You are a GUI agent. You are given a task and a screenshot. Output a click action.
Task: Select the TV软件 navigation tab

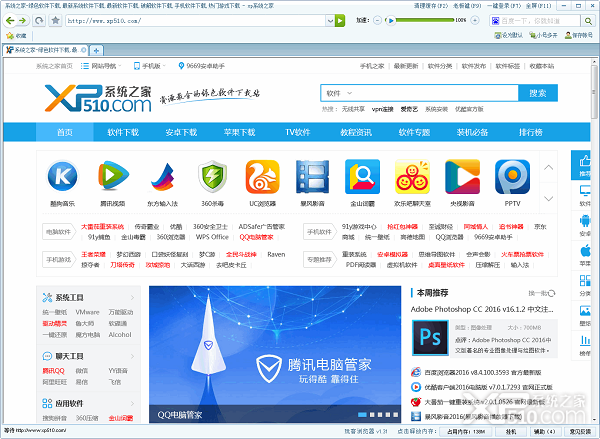pyautogui.click(x=297, y=132)
